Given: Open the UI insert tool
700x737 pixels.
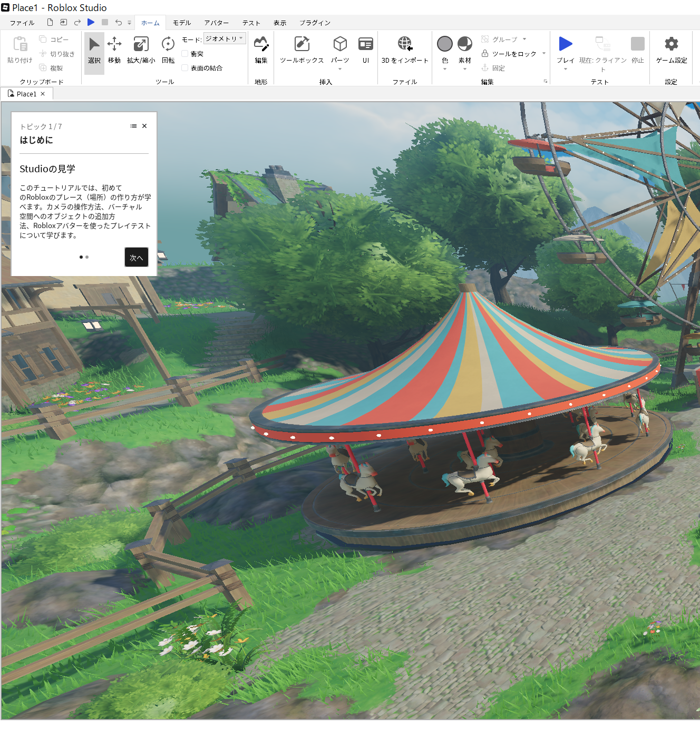Looking at the screenshot, I should (365, 51).
